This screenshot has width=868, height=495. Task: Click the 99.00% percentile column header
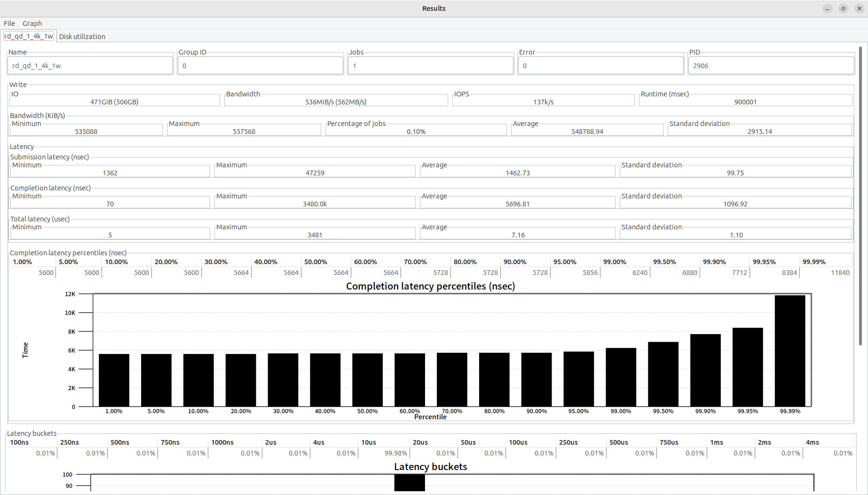point(615,262)
